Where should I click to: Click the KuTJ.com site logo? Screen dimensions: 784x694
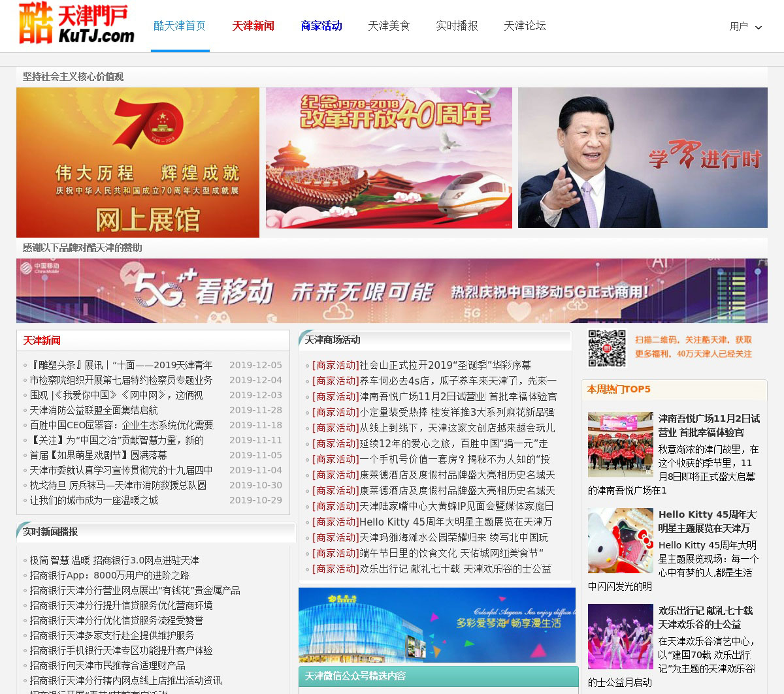[76, 24]
